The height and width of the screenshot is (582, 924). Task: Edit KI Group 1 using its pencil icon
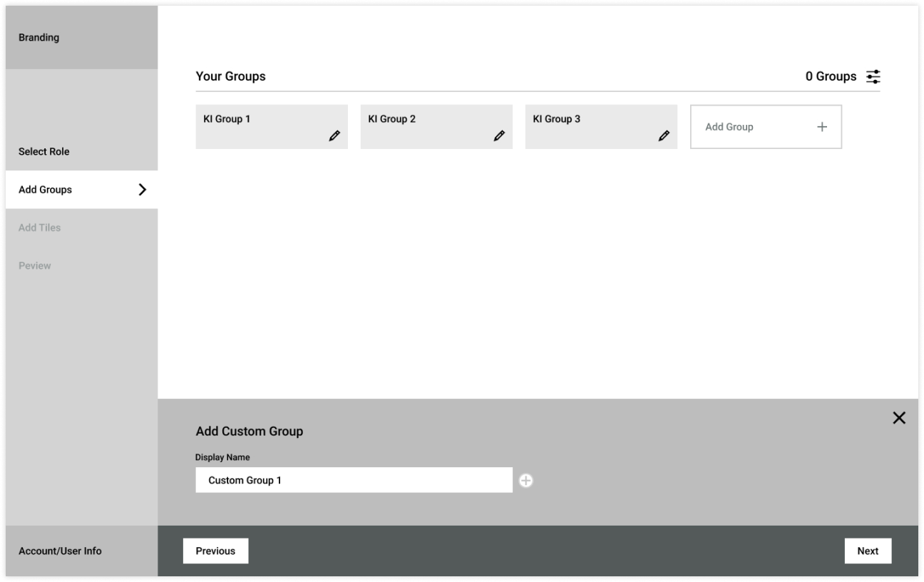(x=334, y=135)
